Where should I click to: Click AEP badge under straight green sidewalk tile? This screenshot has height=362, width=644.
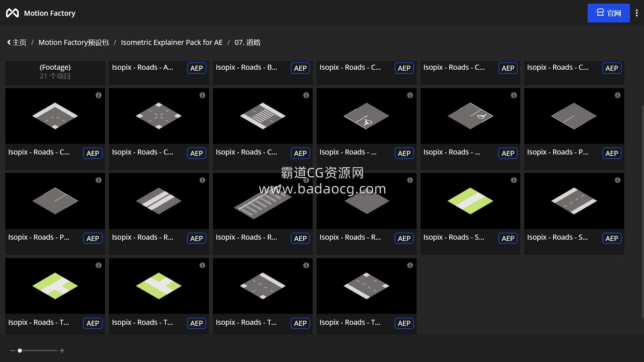coord(508,239)
